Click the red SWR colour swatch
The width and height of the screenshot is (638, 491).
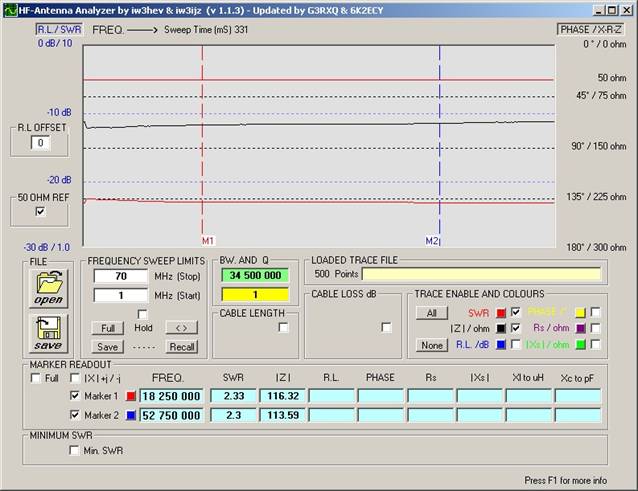coord(502,313)
